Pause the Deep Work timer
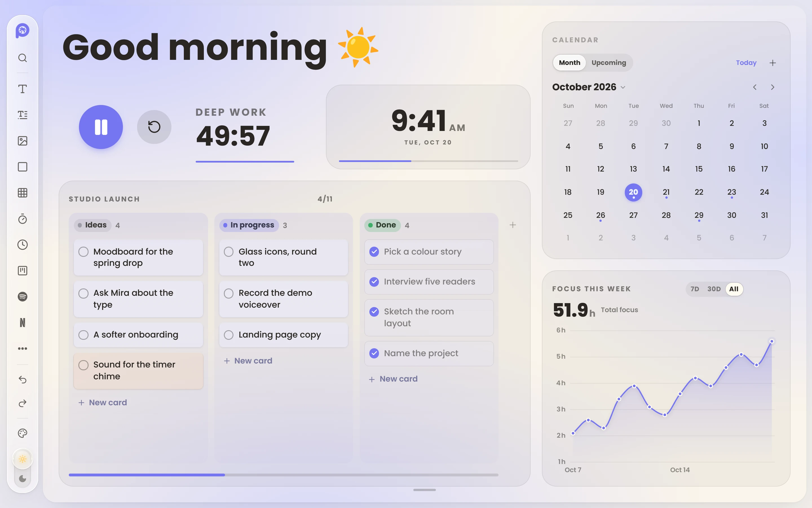This screenshot has height=508, width=812. coord(101,127)
